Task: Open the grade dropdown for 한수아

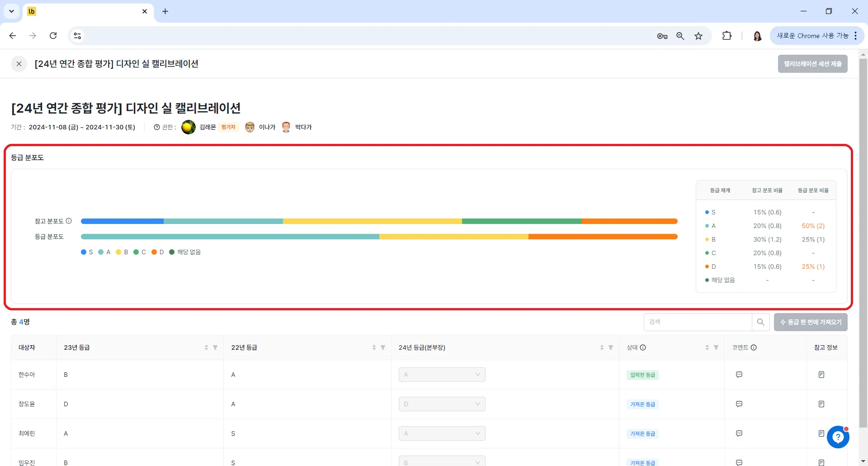Action: pyautogui.click(x=442, y=375)
